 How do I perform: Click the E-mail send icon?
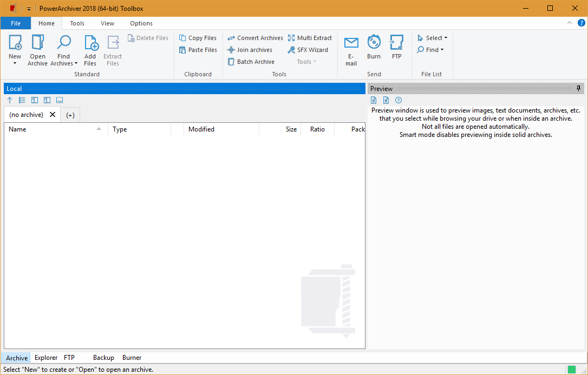pyautogui.click(x=351, y=43)
